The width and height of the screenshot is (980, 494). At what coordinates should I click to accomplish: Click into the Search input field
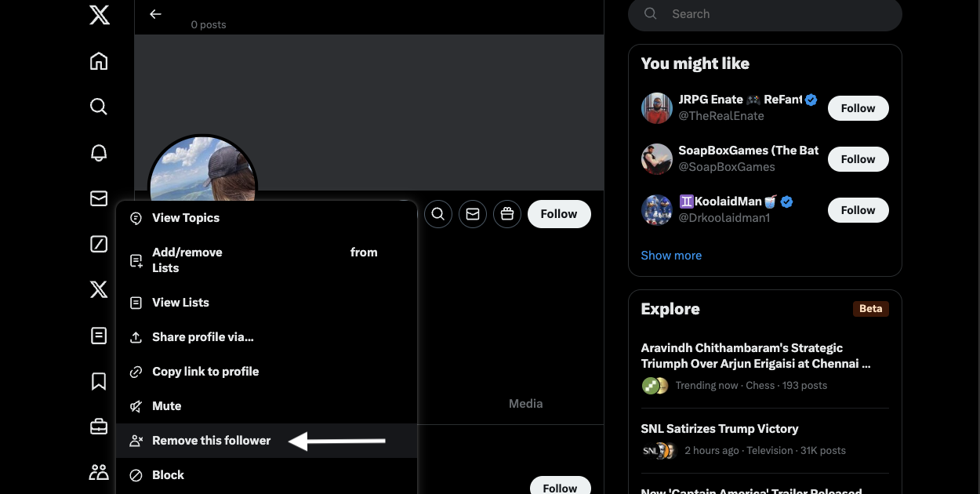click(x=776, y=14)
